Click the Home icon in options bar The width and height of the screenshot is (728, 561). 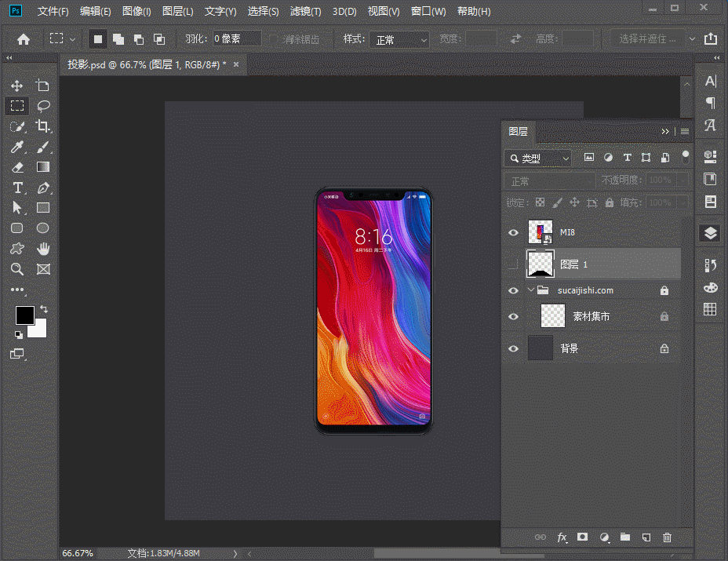pyautogui.click(x=24, y=39)
